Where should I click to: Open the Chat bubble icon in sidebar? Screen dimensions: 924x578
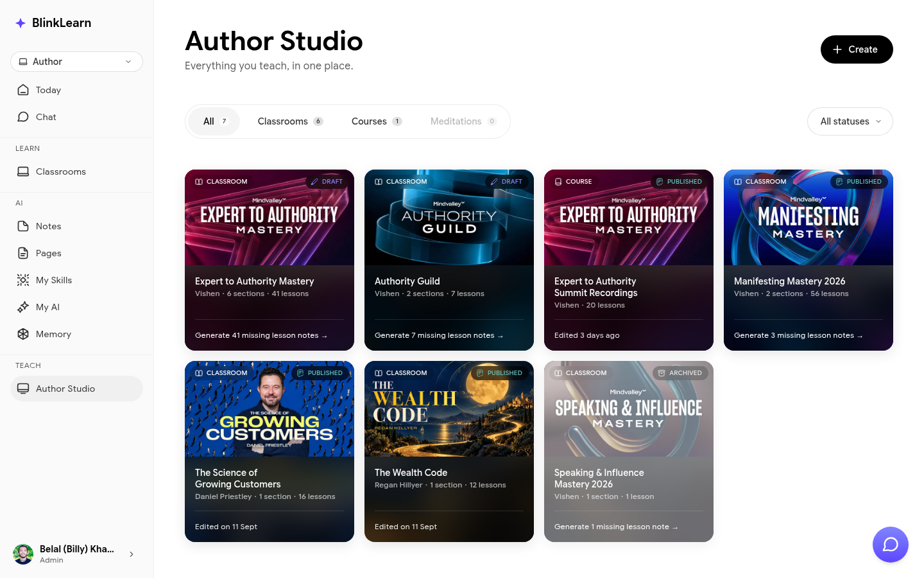[x=23, y=117]
